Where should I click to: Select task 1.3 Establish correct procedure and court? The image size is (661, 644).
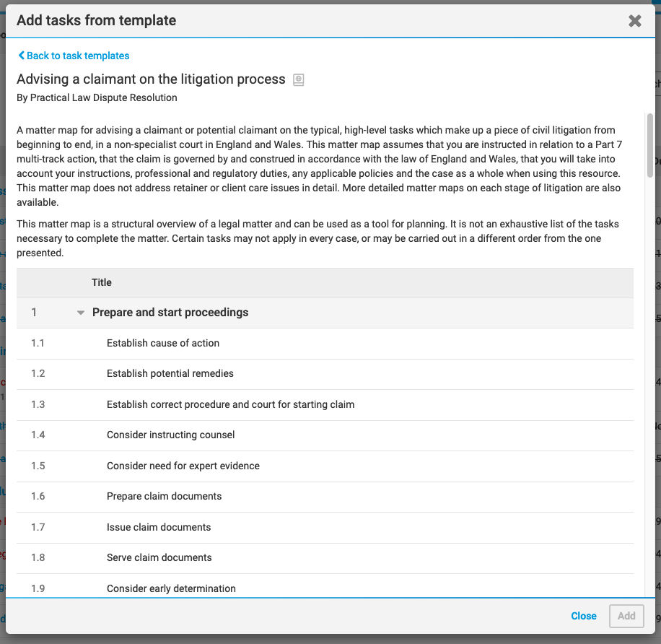(325, 405)
